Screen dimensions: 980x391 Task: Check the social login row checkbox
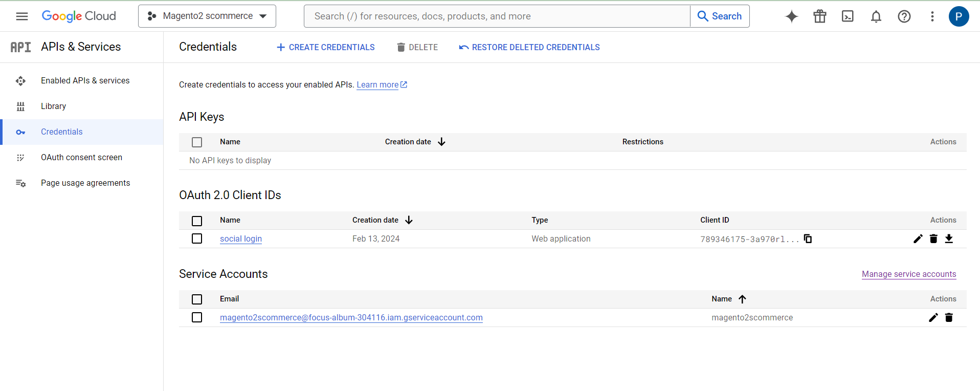point(197,239)
